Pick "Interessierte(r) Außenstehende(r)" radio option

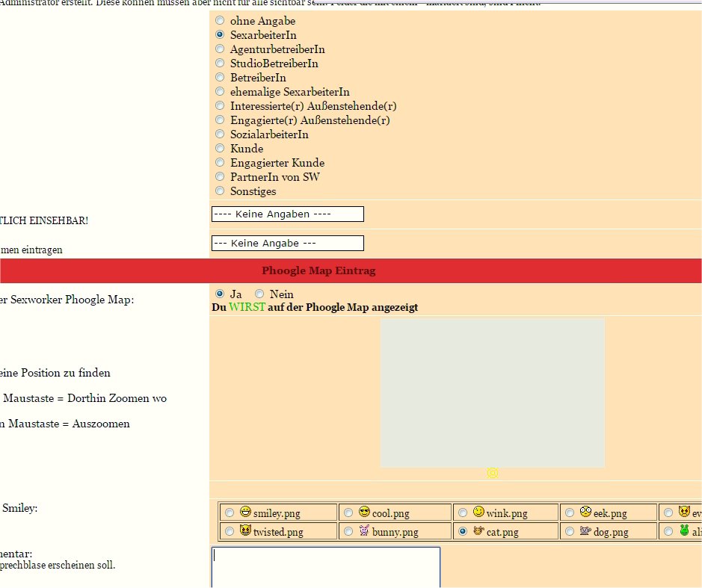[x=220, y=106]
